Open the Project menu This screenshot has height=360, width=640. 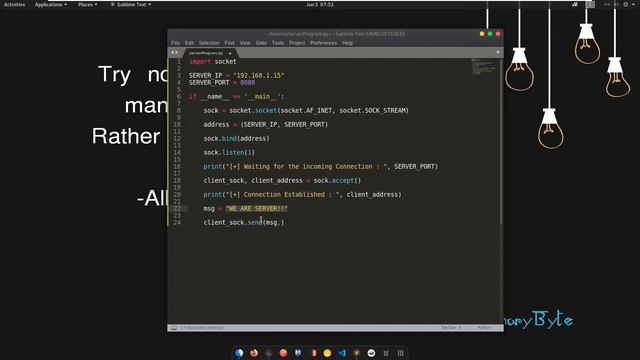(297, 43)
